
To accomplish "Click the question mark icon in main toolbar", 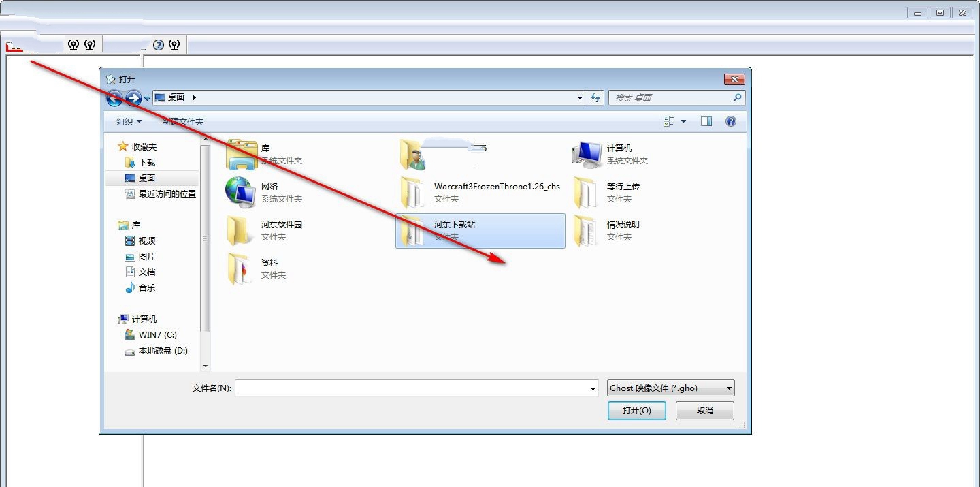I will tap(159, 45).
